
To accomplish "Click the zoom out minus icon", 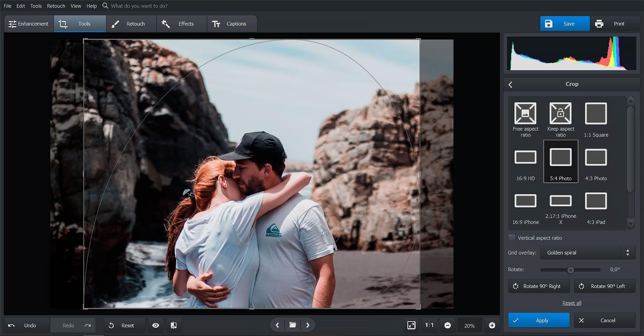I will click(x=448, y=325).
